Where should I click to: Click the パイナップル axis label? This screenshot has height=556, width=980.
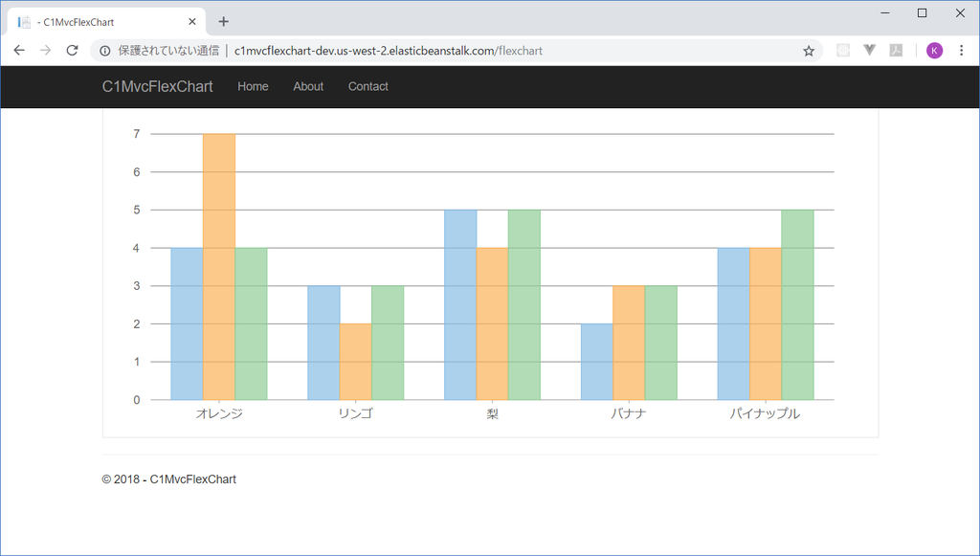point(765,413)
